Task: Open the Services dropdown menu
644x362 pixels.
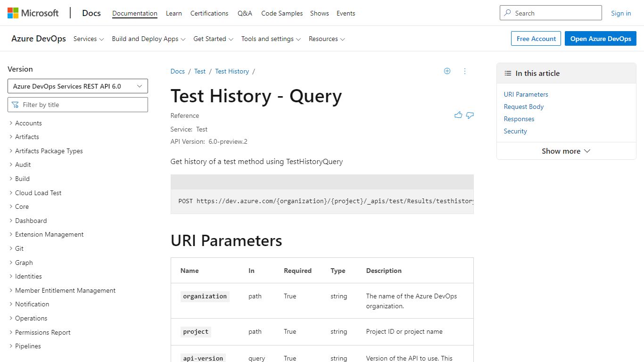Action: click(89, 39)
